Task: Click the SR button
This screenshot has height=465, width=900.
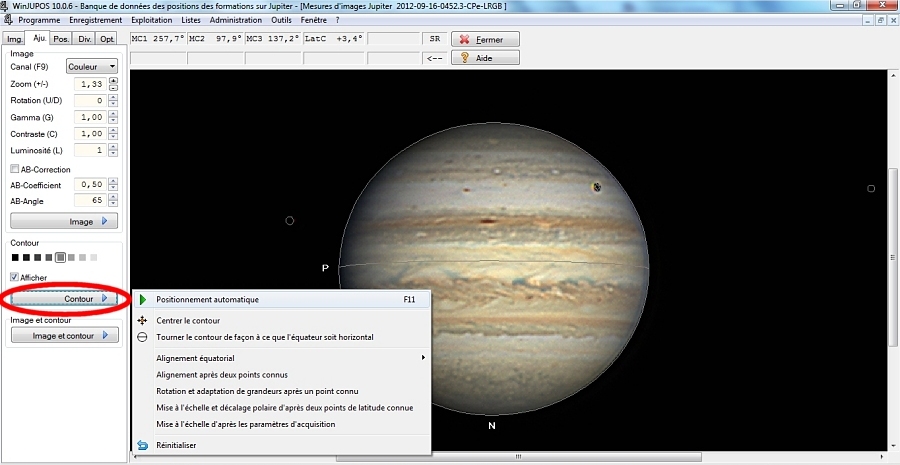Action: point(435,39)
